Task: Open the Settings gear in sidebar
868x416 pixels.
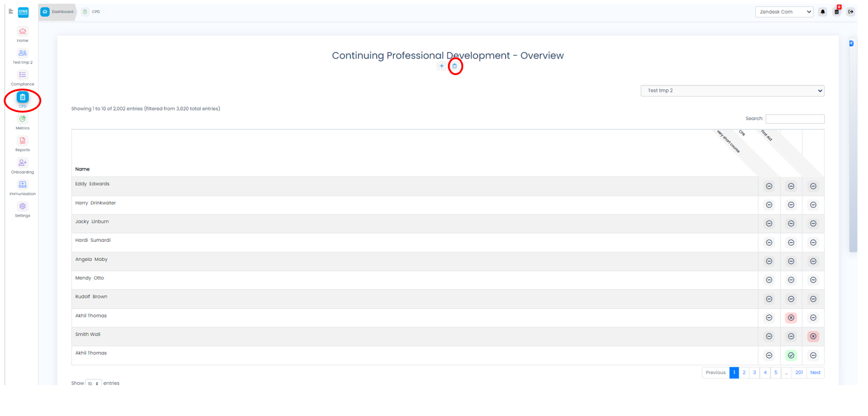Action: tap(23, 207)
